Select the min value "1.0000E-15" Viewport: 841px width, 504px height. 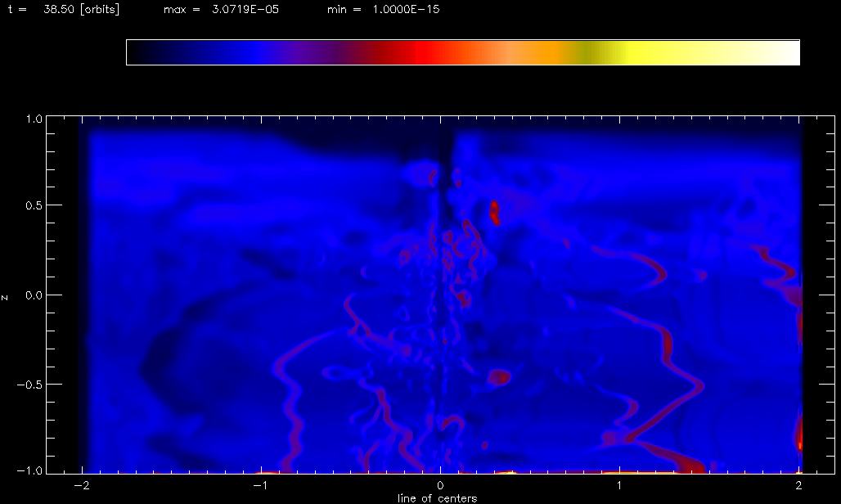coord(406,9)
